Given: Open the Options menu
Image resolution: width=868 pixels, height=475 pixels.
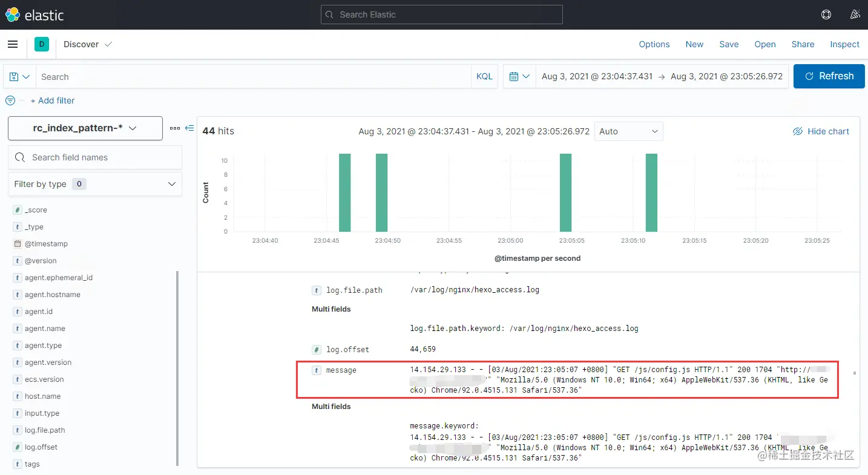Looking at the screenshot, I should coord(654,44).
